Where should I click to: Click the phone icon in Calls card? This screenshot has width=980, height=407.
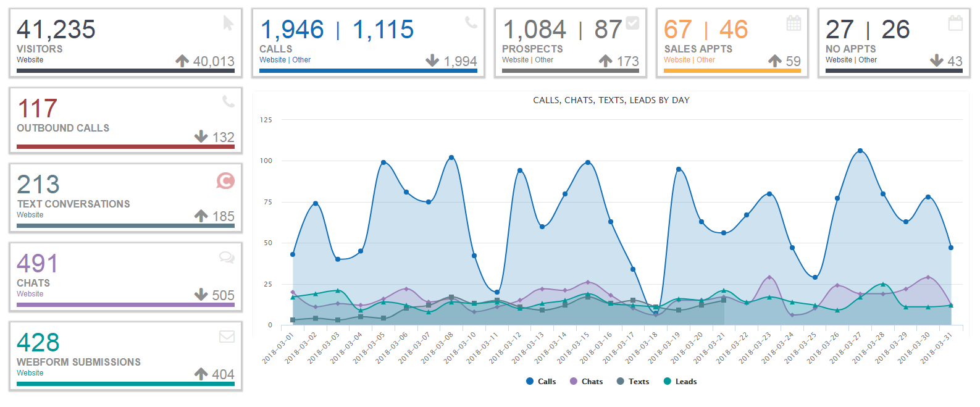pos(471,23)
